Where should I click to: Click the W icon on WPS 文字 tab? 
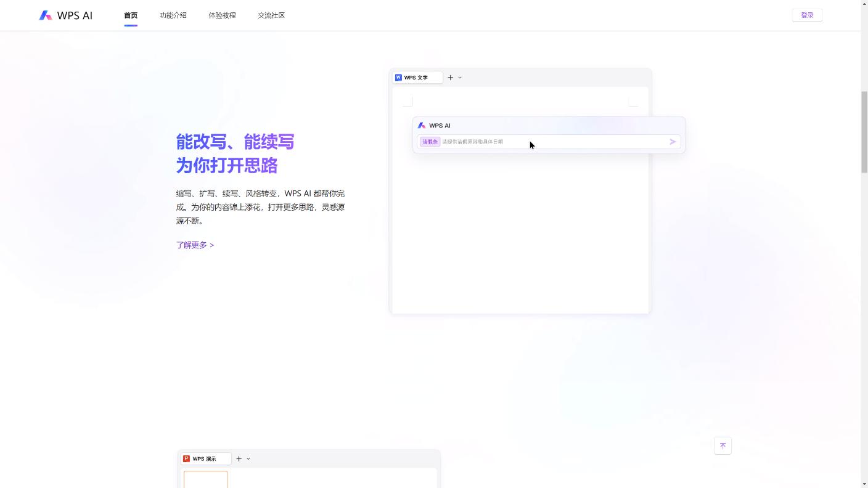tap(398, 78)
